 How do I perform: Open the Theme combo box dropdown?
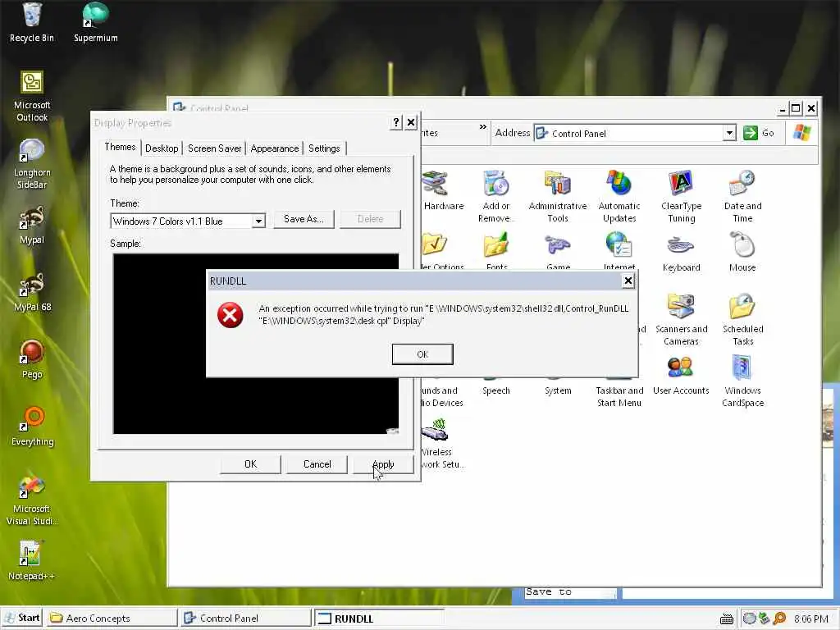[258, 221]
